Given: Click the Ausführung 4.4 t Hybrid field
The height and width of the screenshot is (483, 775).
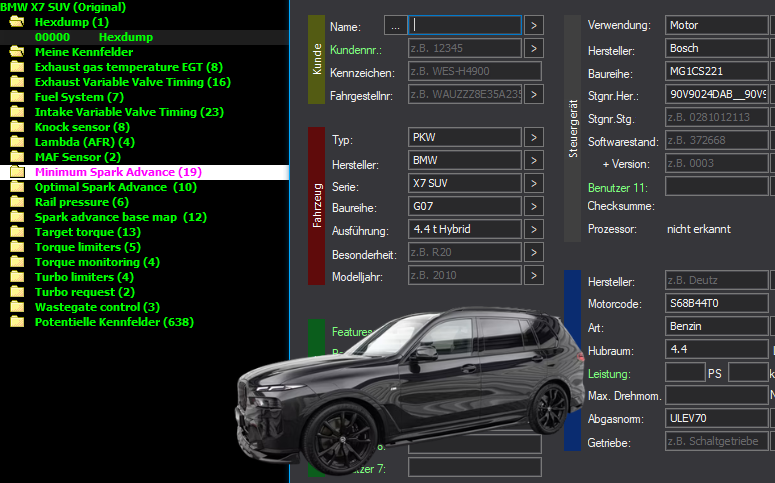Looking at the screenshot, I should coord(465,229).
